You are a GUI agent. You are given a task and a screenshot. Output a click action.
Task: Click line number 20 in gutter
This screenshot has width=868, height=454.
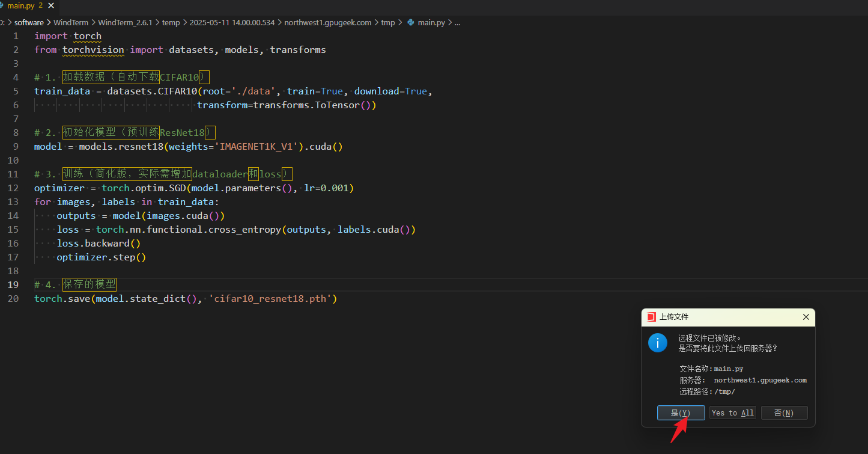click(13, 299)
